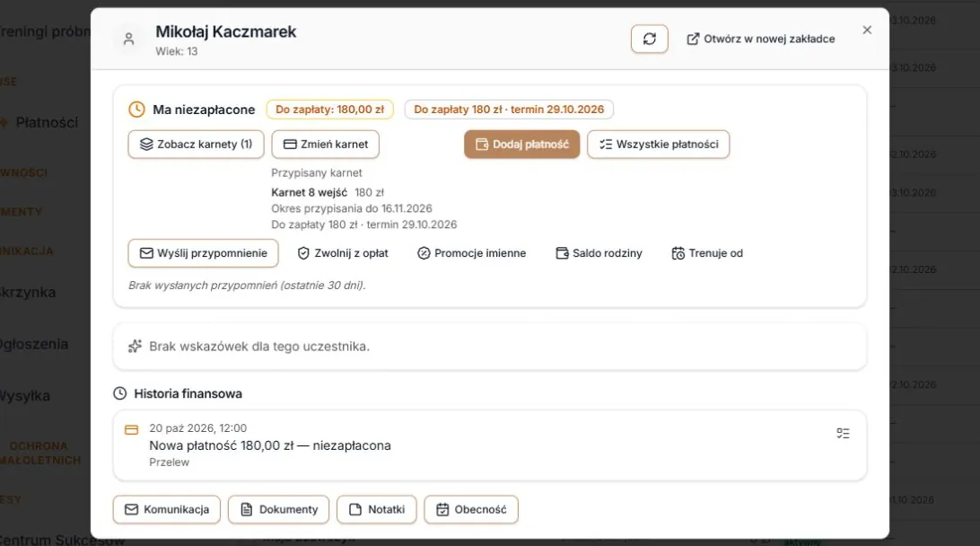Screen dimensions: 980x546
Task: Show Wszystkie płatności list
Action: 658,145
